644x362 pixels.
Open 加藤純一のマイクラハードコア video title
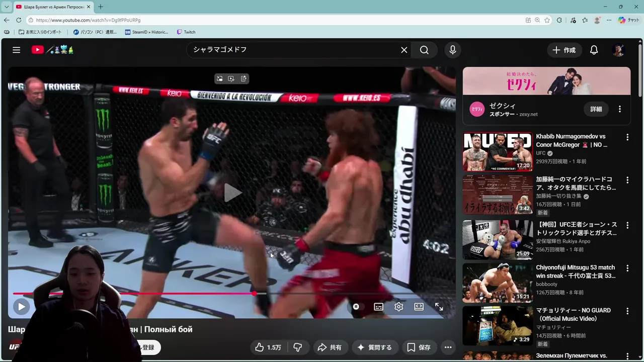click(x=576, y=184)
